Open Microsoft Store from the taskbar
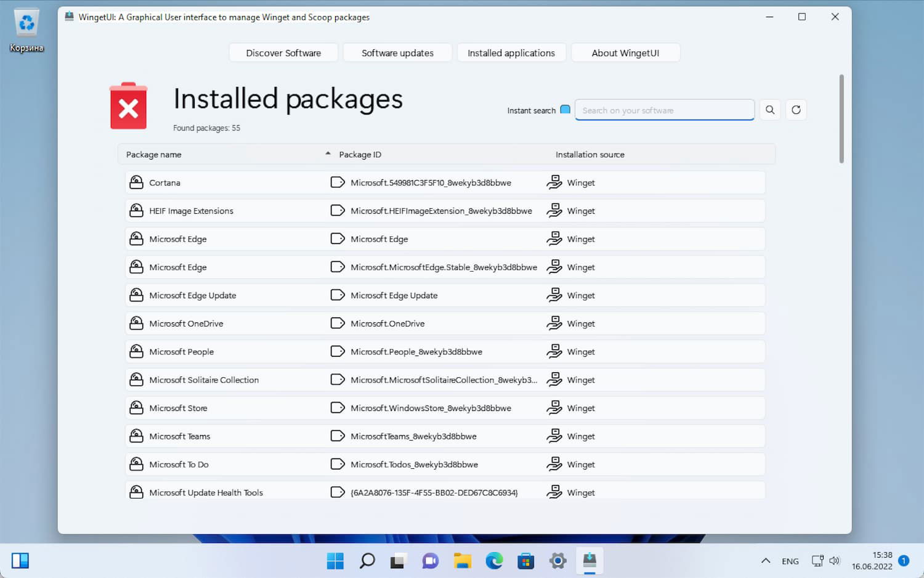This screenshot has width=924, height=578. click(x=526, y=561)
